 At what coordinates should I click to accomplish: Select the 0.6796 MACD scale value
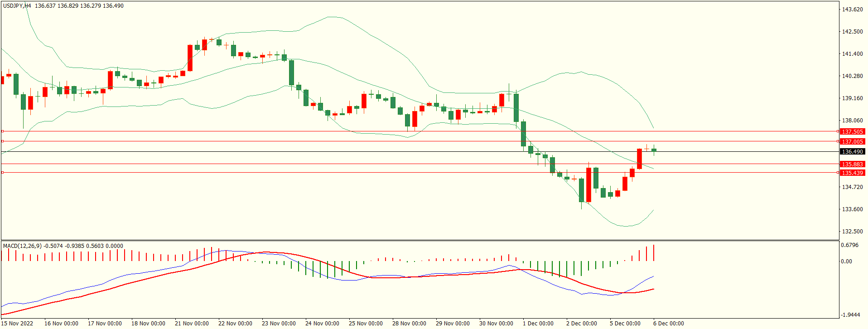point(849,246)
